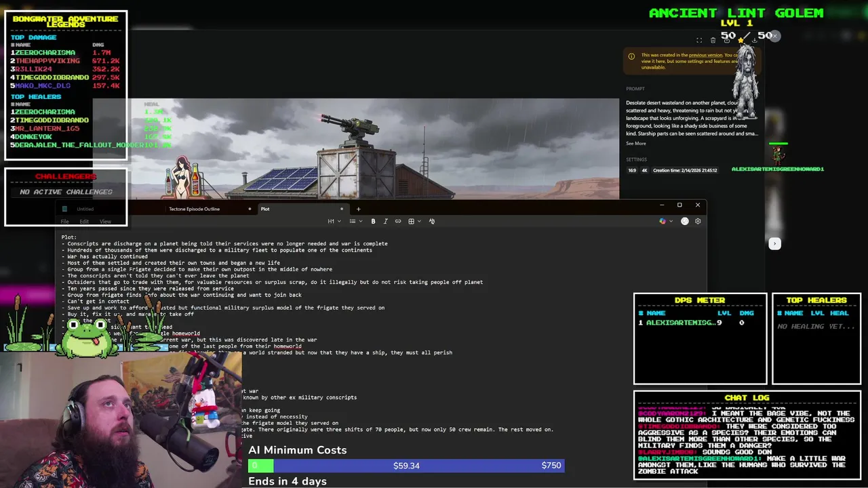The height and width of the screenshot is (488, 868).
Task: Click DONKEYOK in Top Healers list
Action: 33,136
